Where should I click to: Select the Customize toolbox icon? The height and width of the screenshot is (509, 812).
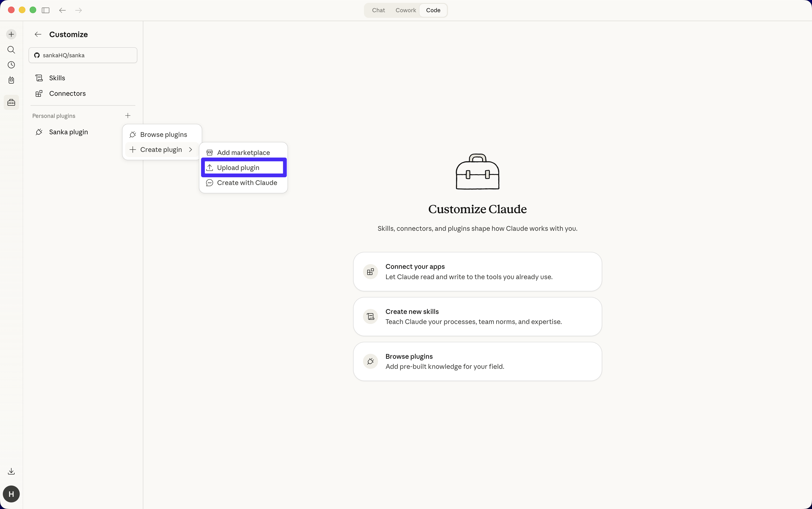pyautogui.click(x=11, y=102)
